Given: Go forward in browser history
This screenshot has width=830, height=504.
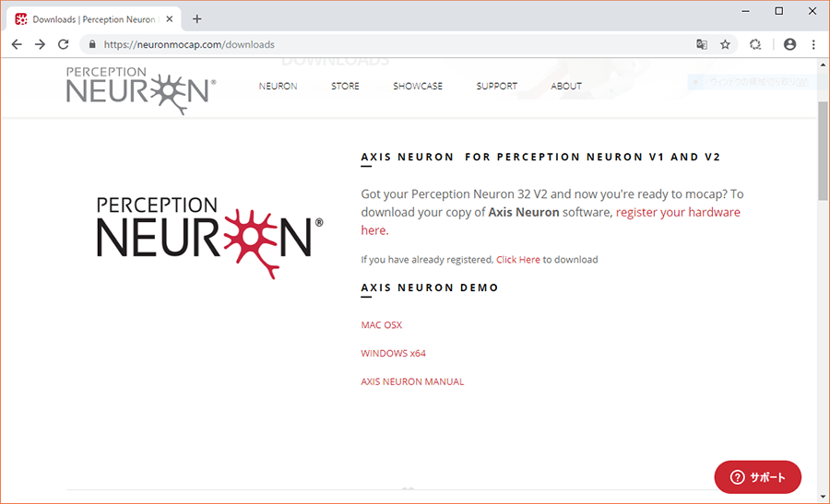Looking at the screenshot, I should (x=41, y=44).
